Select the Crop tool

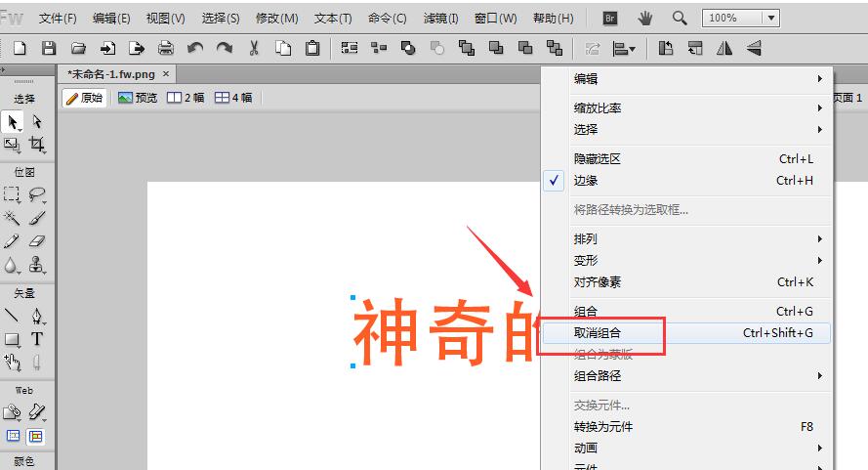(x=36, y=145)
